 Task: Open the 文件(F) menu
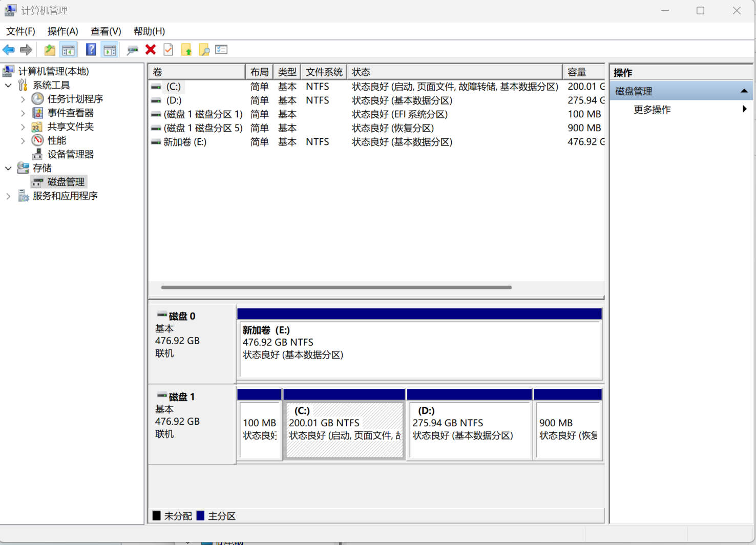[x=20, y=31]
